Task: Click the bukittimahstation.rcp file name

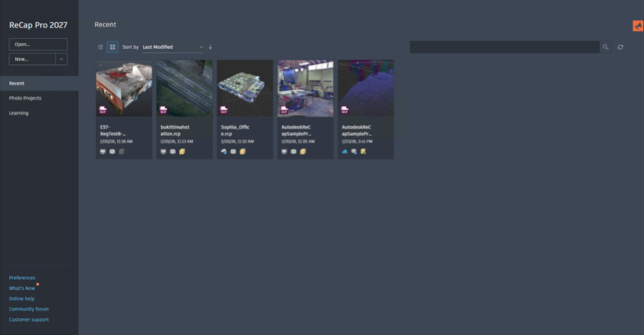Action: pos(175,131)
